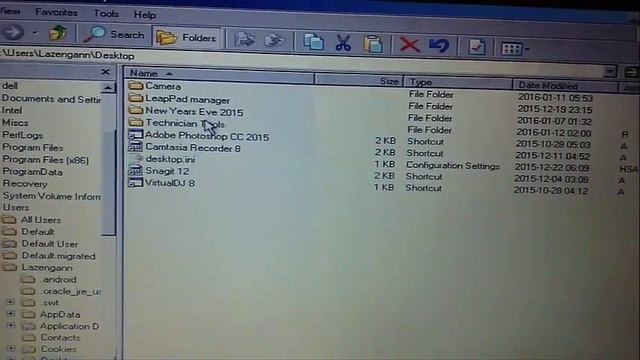Click the Move To toolbar icon

(244, 40)
